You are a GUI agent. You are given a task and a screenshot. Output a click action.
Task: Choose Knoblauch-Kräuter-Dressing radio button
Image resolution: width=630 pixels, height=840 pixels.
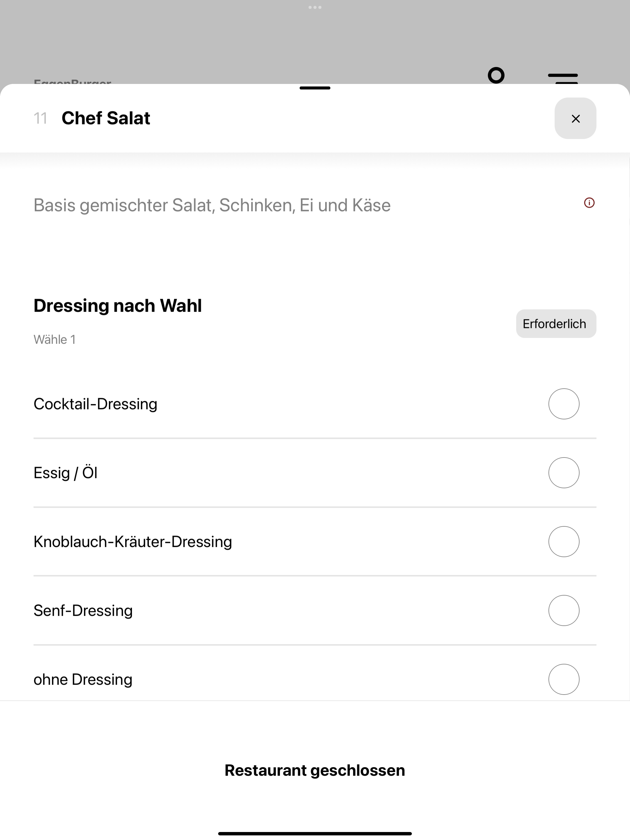coord(564,541)
